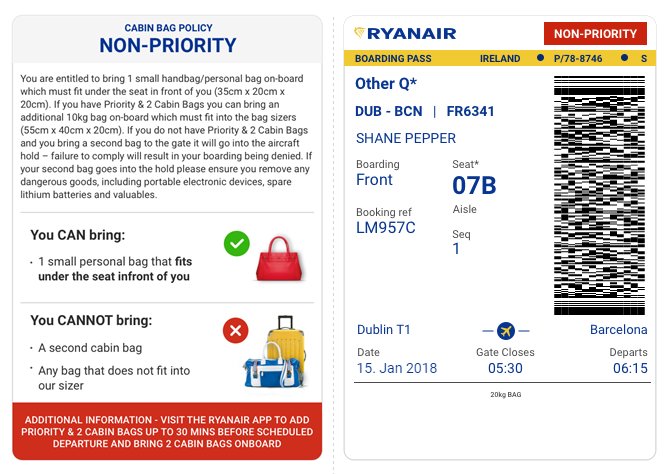
Task: Click the red handbag image
Action: tap(280, 259)
